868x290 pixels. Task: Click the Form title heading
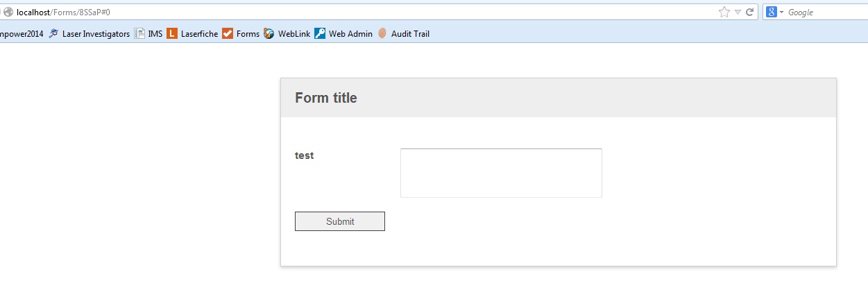pos(325,98)
